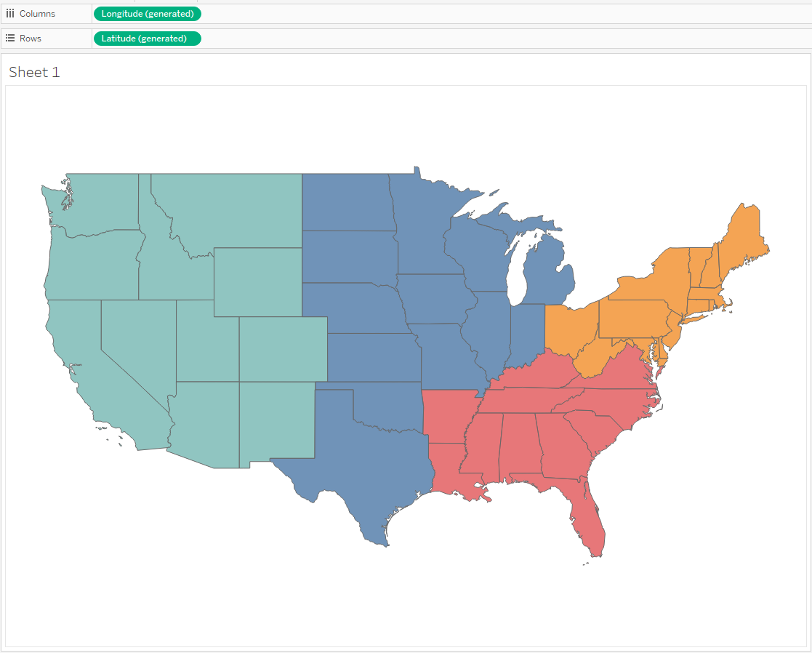Select the Longitude (generated) pill
This screenshot has width=812, height=653.
point(148,14)
